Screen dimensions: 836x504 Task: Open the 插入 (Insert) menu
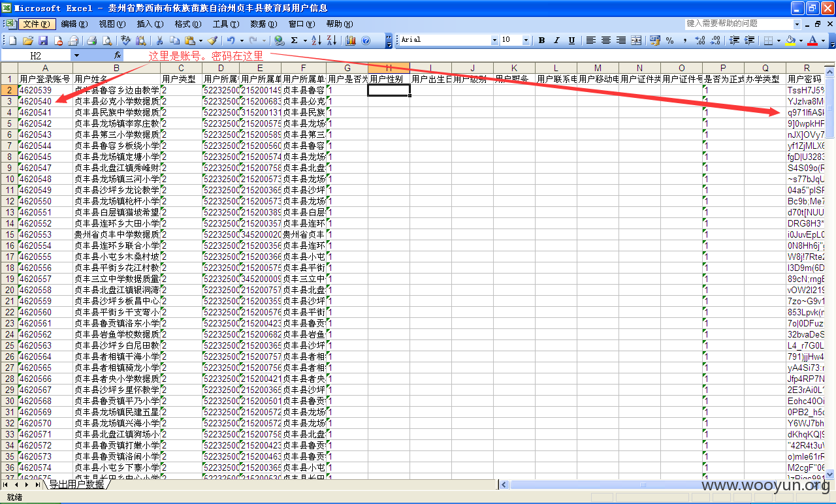150,24
